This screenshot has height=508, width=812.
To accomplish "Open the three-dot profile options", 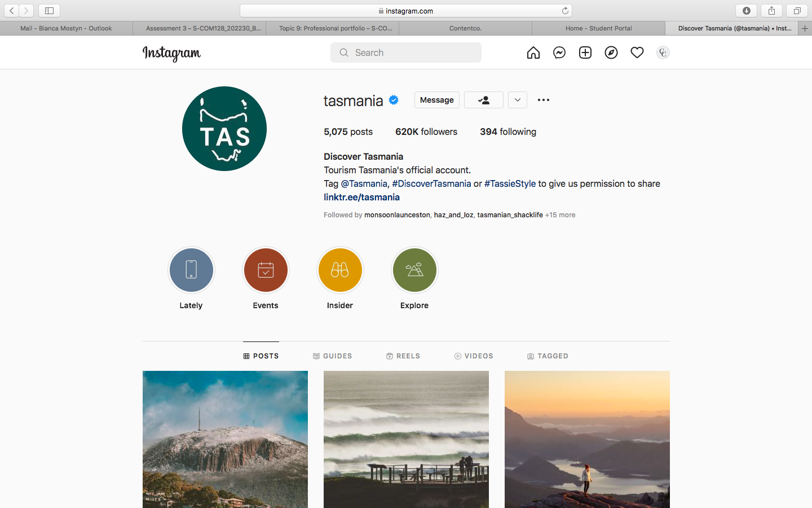I will pyautogui.click(x=543, y=100).
